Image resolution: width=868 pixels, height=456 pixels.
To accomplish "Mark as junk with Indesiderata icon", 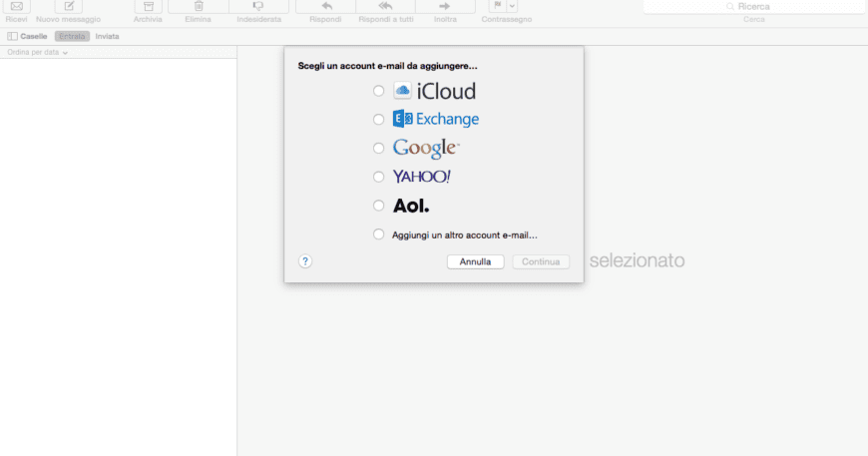I will pyautogui.click(x=258, y=7).
